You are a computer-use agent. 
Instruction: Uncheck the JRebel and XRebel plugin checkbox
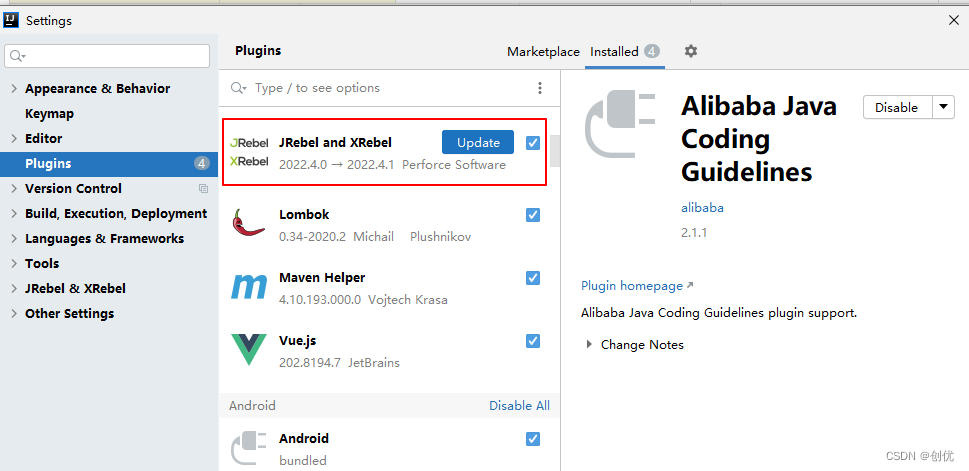[533, 143]
